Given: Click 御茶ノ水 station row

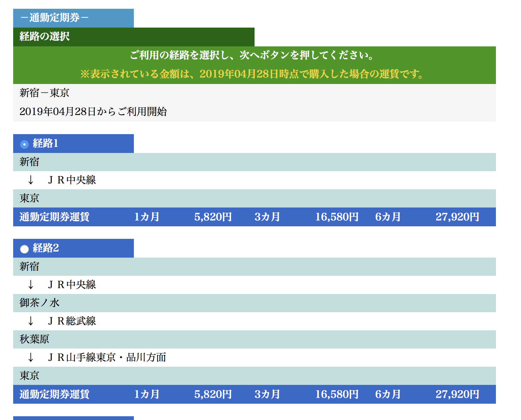Looking at the screenshot, I should [39, 303].
